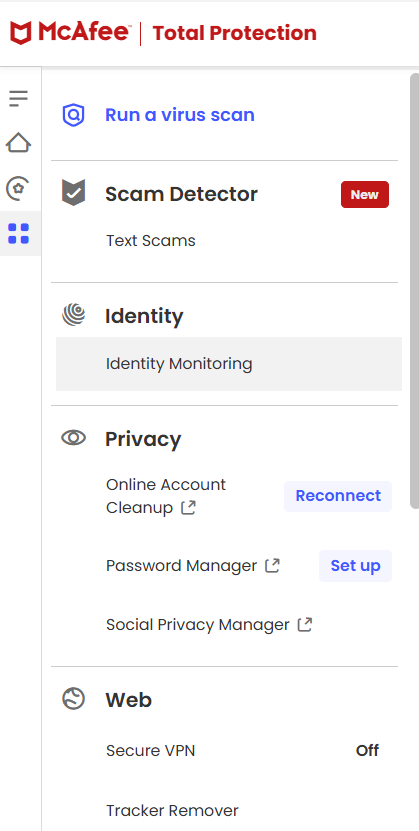Image resolution: width=419 pixels, height=831 pixels.
Task: Click the McAfee logo in header
Action: (x=69, y=33)
